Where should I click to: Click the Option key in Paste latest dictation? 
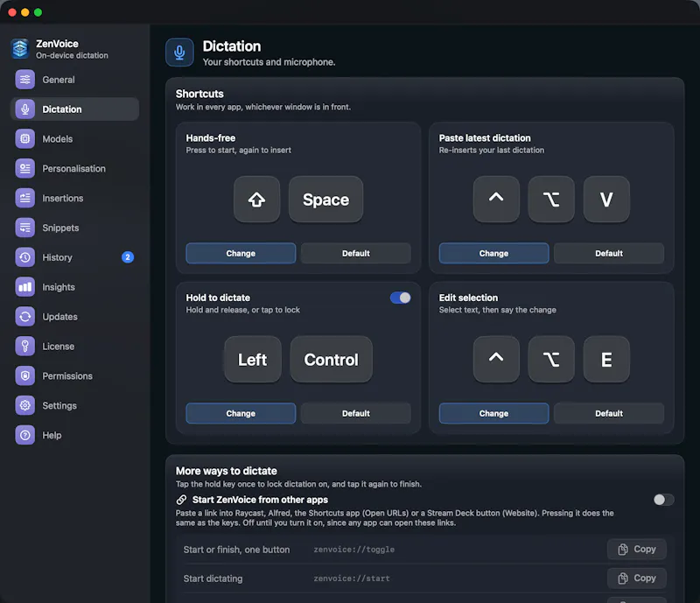pyautogui.click(x=551, y=200)
